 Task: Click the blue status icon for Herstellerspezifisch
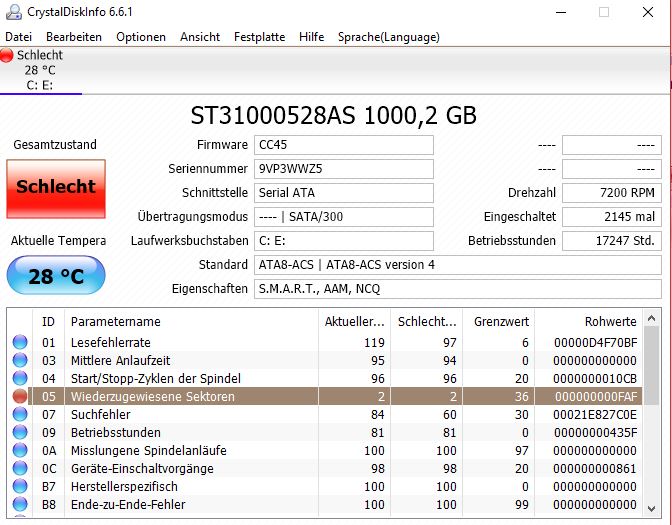20,486
